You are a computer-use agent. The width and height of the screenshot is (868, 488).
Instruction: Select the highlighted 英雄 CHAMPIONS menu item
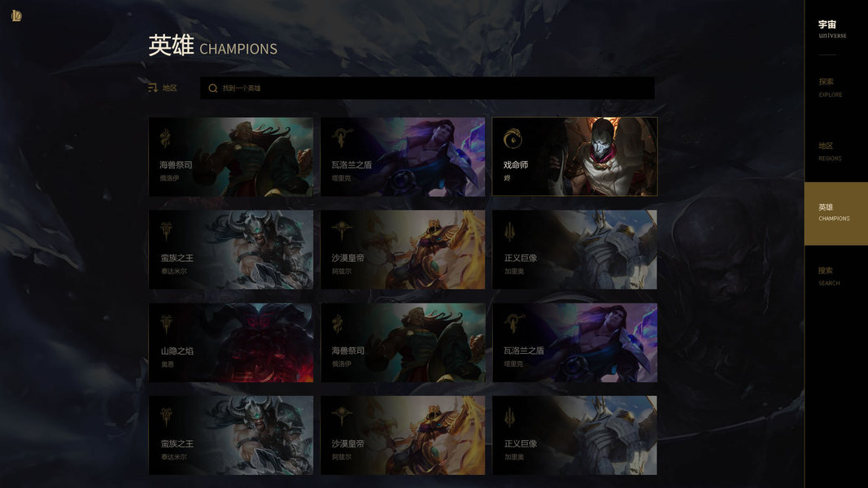pos(836,213)
